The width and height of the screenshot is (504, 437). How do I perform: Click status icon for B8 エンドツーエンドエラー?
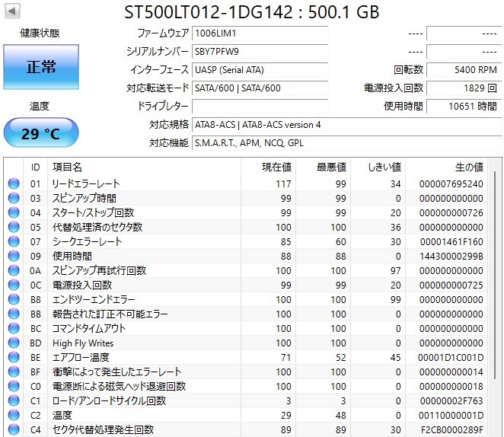[14, 299]
